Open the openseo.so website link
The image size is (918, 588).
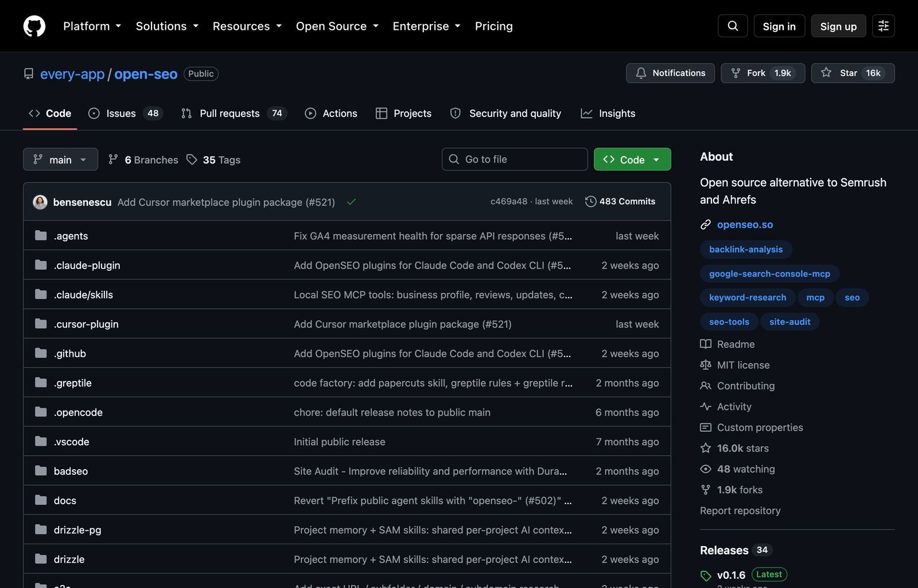745,224
